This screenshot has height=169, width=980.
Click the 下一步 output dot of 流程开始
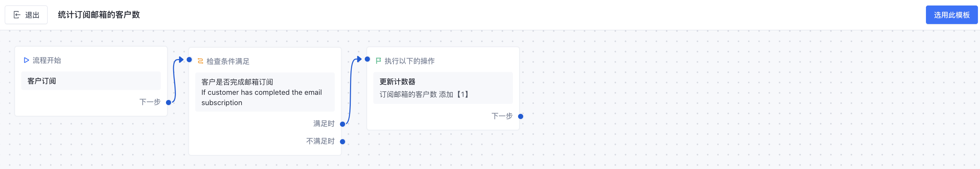tap(169, 102)
